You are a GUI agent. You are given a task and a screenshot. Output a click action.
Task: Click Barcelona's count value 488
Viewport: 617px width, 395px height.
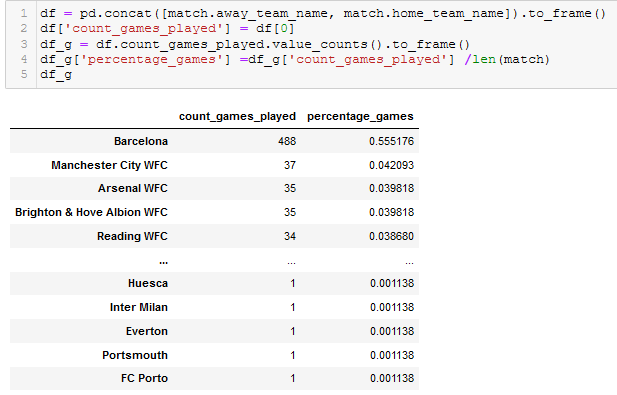pos(287,141)
